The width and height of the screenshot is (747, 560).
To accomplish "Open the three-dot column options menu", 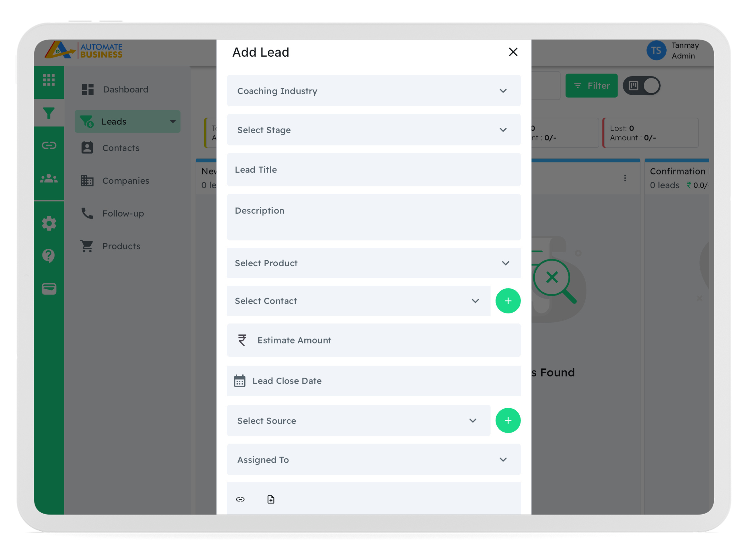I will point(625,178).
